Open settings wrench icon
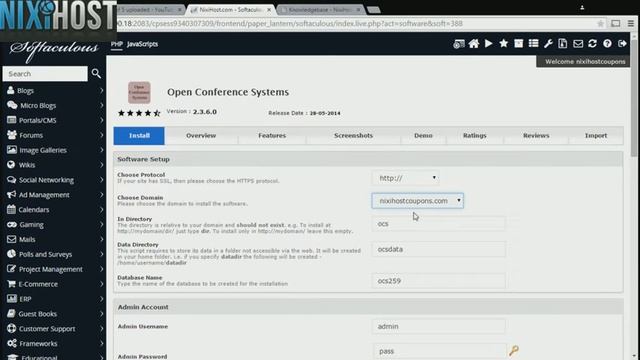The height and width of the screenshot is (360, 640). click(548, 44)
